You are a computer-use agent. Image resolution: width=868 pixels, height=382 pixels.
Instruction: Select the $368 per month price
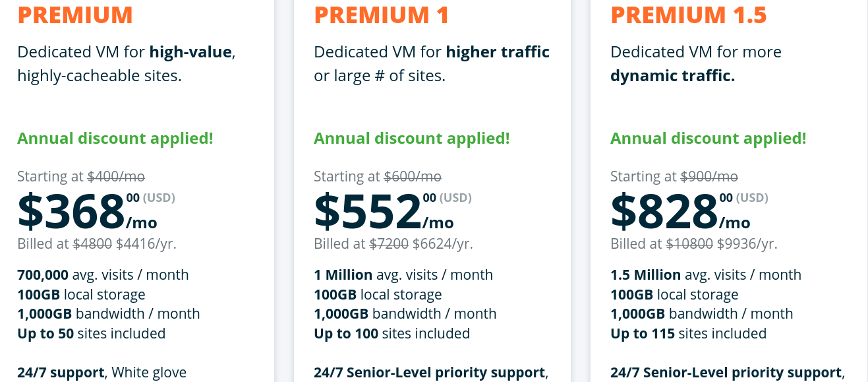click(88, 210)
